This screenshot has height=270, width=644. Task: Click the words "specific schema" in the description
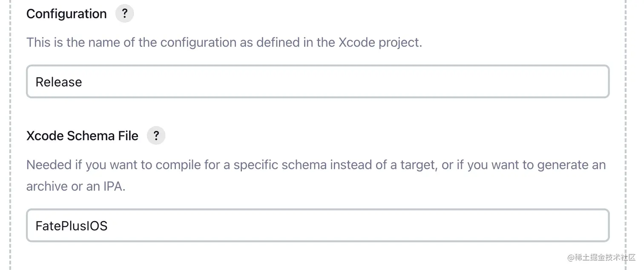(274, 165)
